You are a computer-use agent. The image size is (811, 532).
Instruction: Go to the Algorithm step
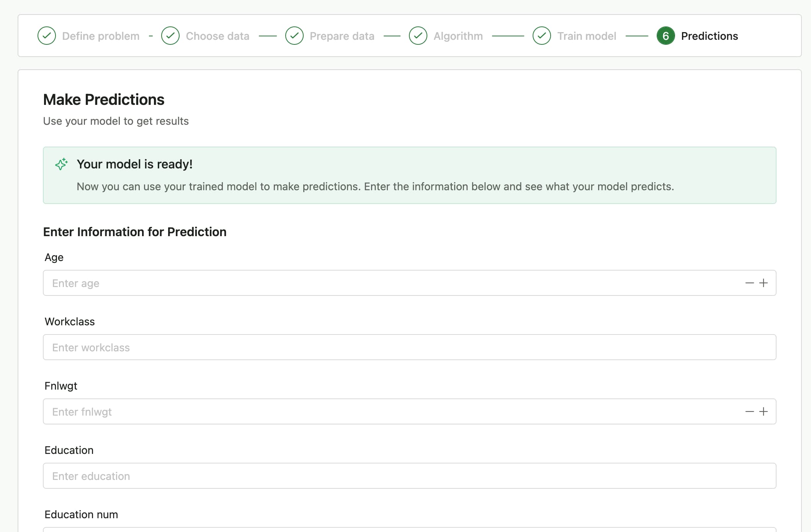point(458,36)
